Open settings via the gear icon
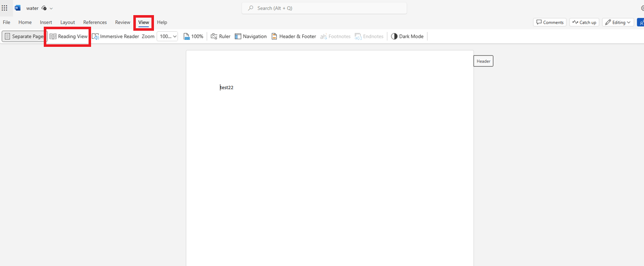 tap(641, 8)
